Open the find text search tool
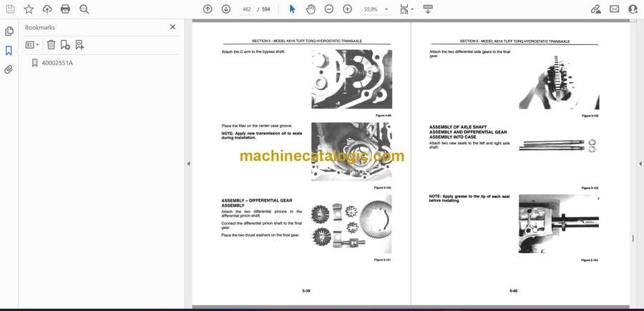The image size is (644, 311). (84, 9)
